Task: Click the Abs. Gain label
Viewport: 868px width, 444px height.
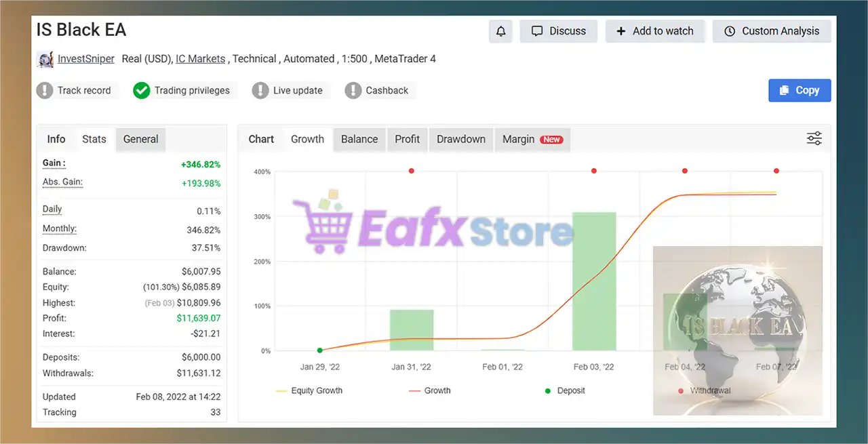Action: (x=62, y=182)
